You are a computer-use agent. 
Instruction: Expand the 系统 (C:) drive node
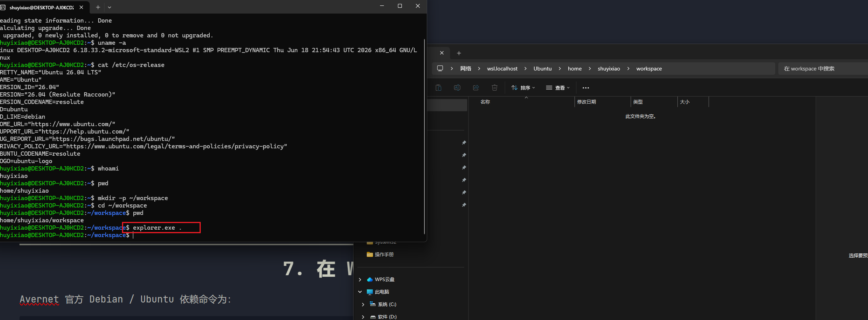(x=363, y=304)
